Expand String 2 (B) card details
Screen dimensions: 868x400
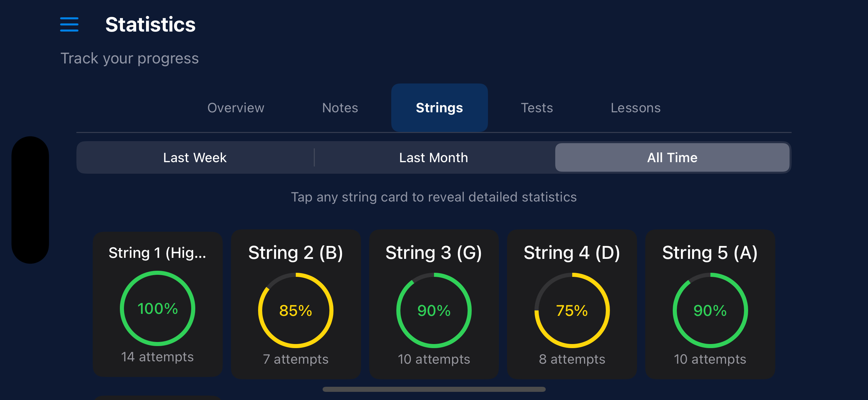coord(295,253)
